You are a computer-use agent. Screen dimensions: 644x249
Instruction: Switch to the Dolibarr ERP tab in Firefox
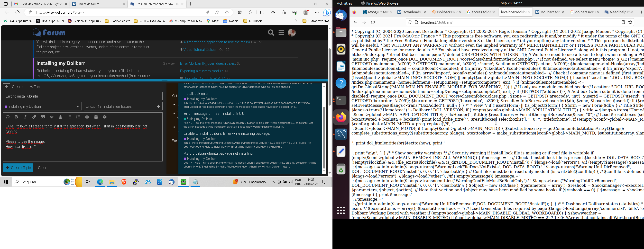coord(446,12)
